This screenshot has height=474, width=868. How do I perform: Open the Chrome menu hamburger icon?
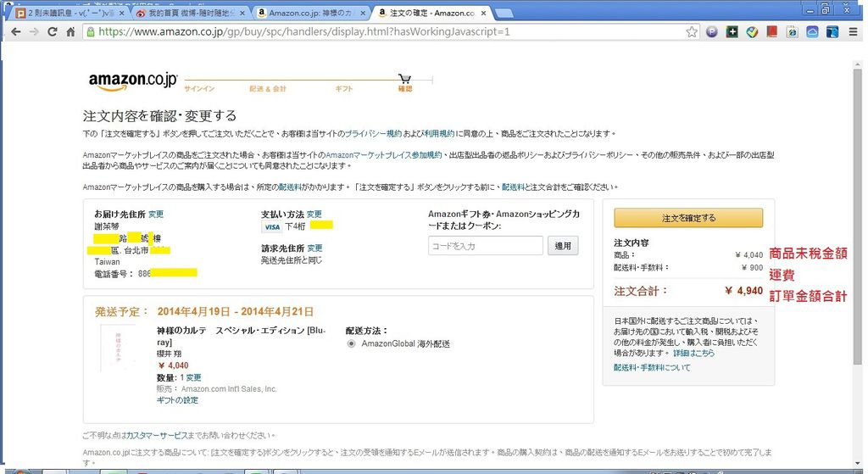point(853,32)
